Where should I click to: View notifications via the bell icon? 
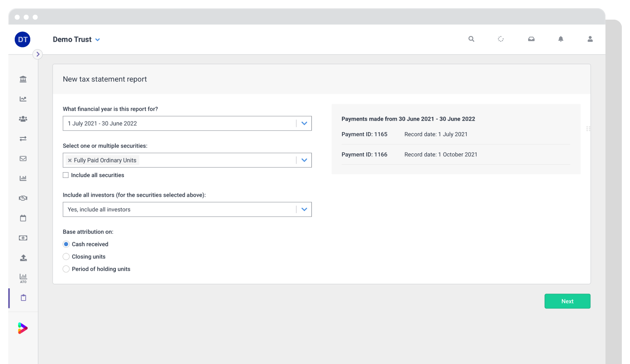(561, 39)
